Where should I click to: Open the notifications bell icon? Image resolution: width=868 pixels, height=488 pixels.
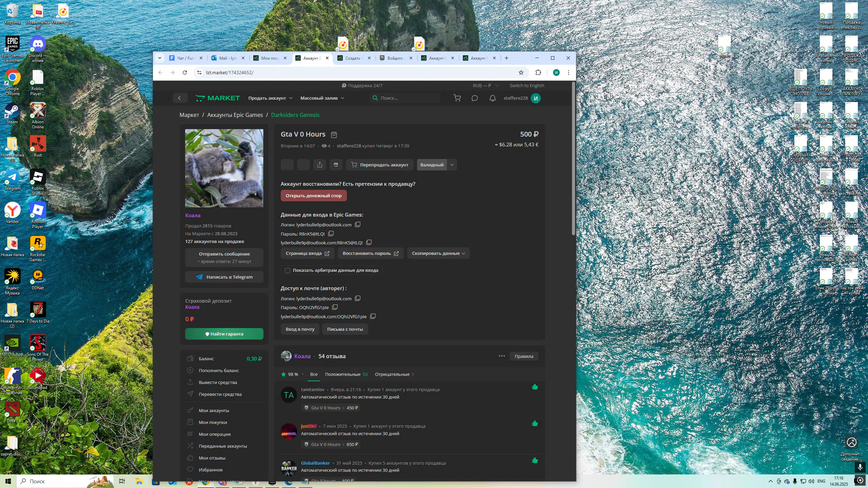[x=492, y=98]
